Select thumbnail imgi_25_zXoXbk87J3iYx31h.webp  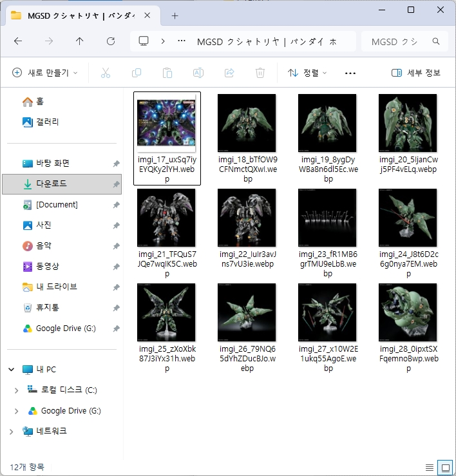pos(166,312)
